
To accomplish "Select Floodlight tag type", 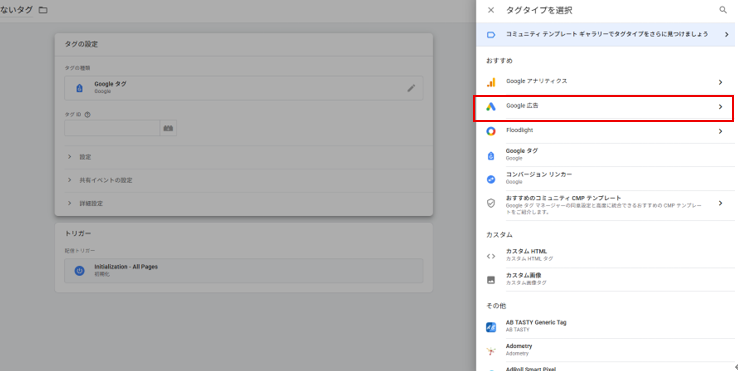I will click(x=605, y=131).
